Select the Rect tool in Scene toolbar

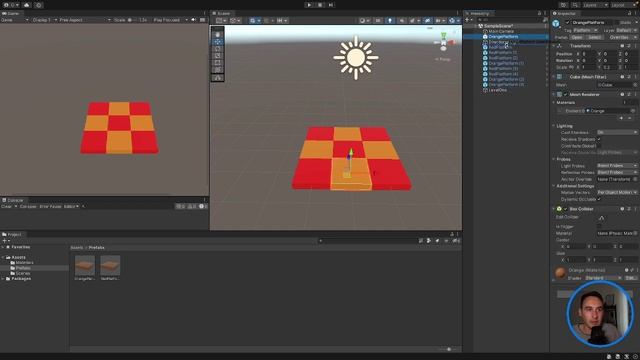pyautogui.click(x=218, y=62)
